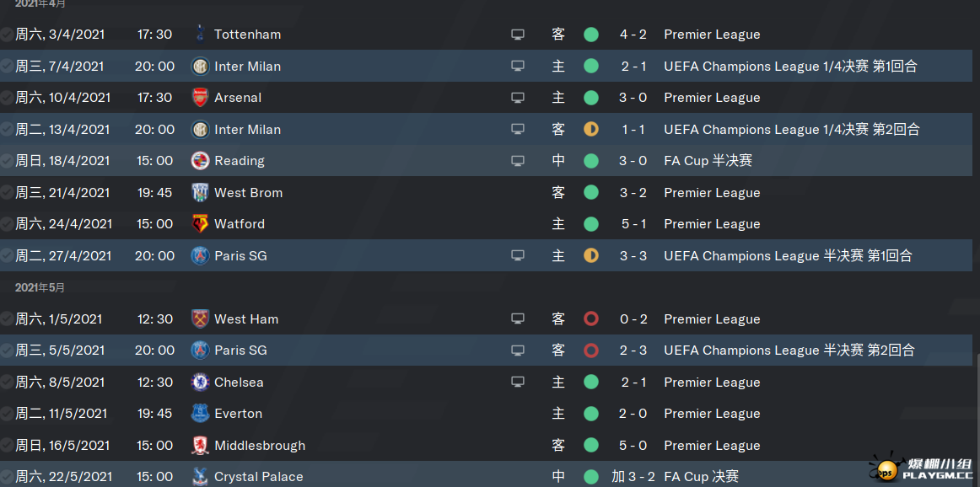Image resolution: width=980 pixels, height=487 pixels.
Task: Toggle the checkmark beside 3/4/2021 fixture
Action: [x=6, y=35]
